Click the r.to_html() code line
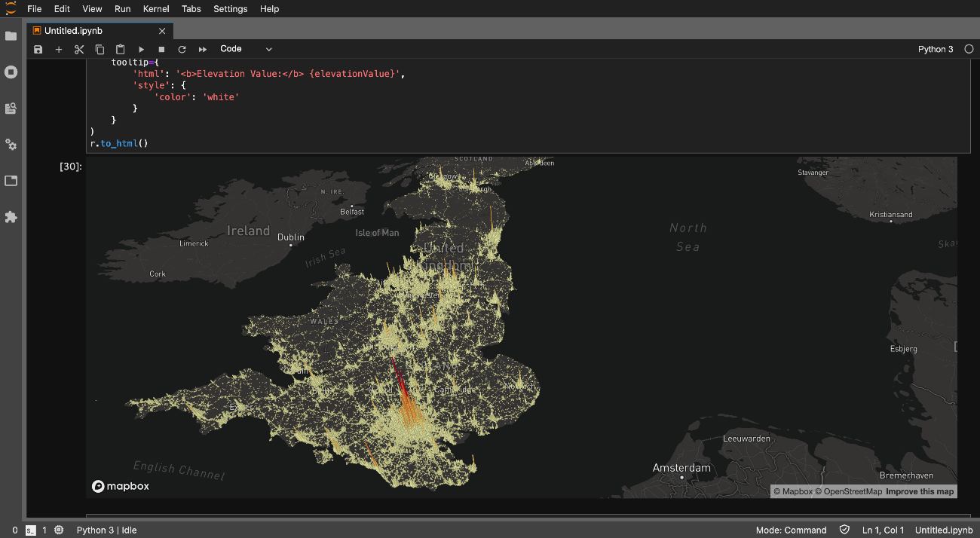Viewport: 980px width, 538px height. tap(118, 143)
